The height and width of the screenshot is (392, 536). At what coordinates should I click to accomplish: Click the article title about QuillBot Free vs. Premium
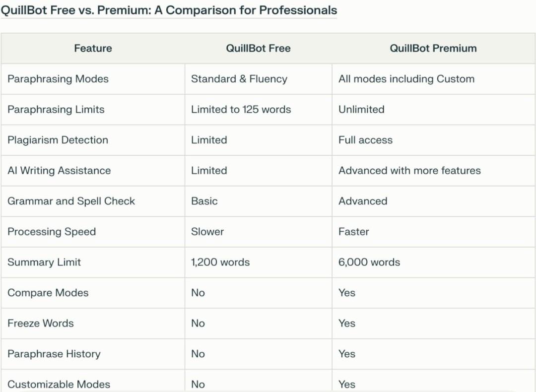169,10
